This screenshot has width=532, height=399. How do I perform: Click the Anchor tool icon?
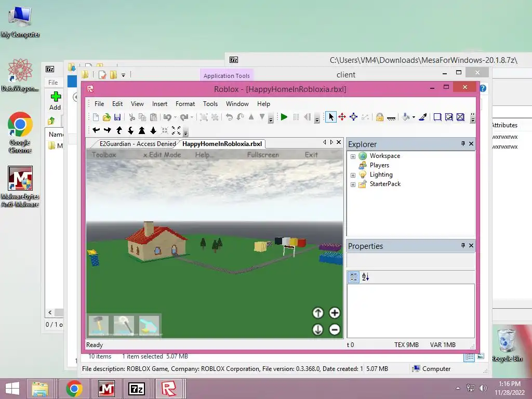(391, 118)
